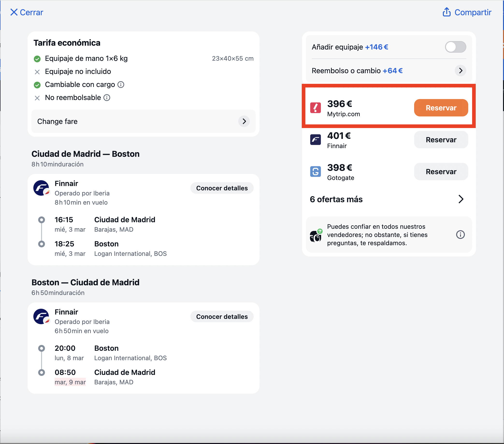Screen dimensions: 504x444
Task: Click the Compartir share icon
Action: [446, 12]
